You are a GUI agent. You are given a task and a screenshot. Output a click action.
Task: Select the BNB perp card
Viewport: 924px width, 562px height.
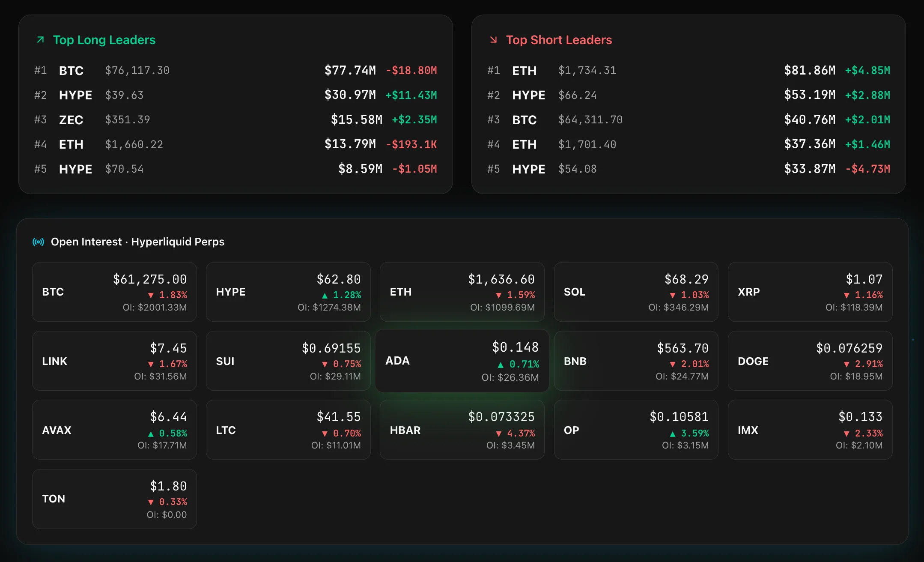[636, 361]
